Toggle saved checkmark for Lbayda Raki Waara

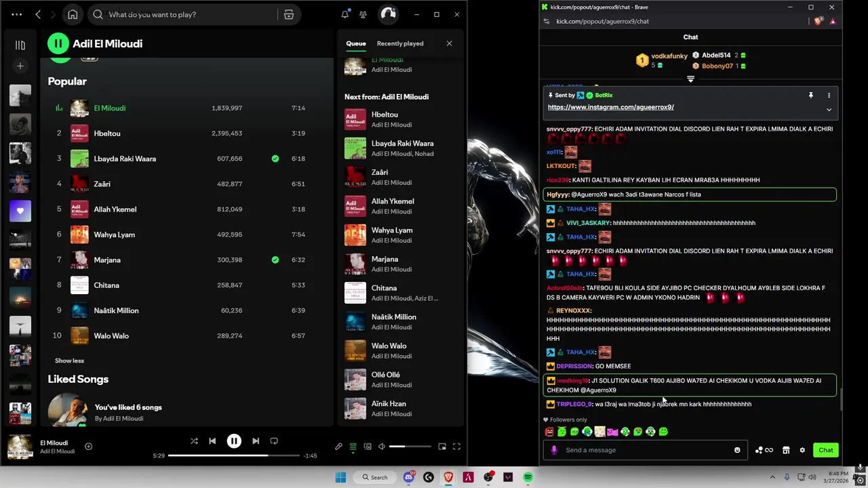(x=275, y=159)
